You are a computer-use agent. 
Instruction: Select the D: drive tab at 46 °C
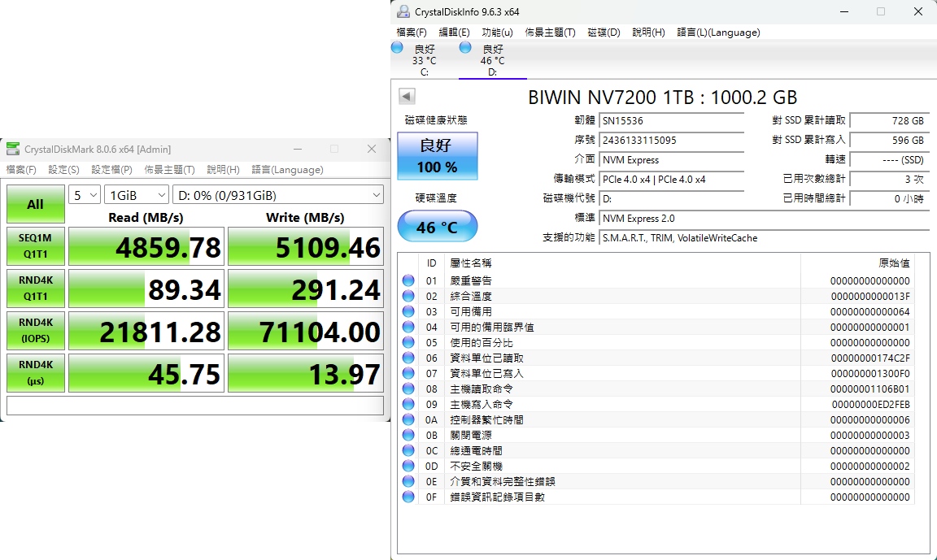(492, 60)
